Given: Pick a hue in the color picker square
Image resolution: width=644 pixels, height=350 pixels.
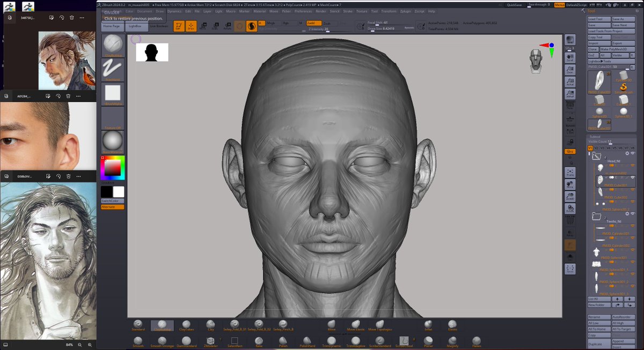Looking at the screenshot, I should click(113, 168).
